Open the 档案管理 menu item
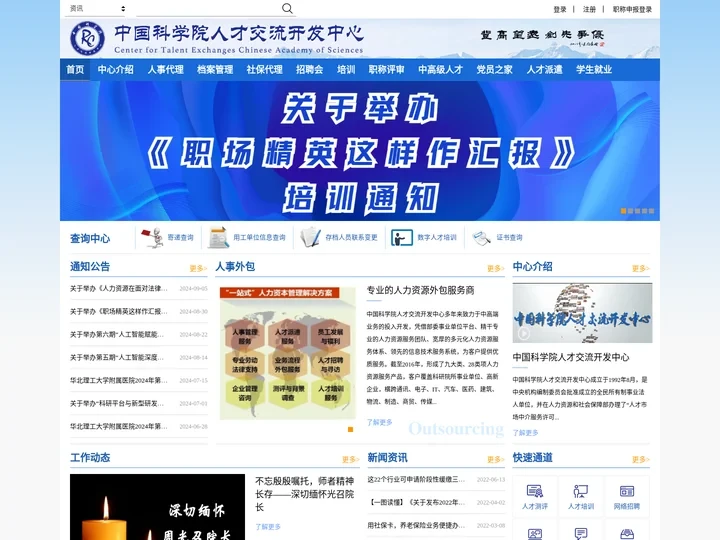The height and width of the screenshot is (540, 720). pos(215,70)
